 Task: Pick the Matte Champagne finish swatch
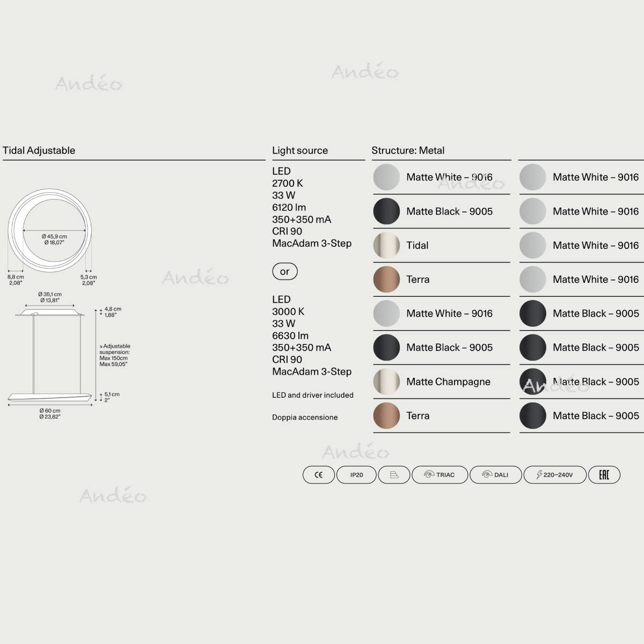[386, 382]
